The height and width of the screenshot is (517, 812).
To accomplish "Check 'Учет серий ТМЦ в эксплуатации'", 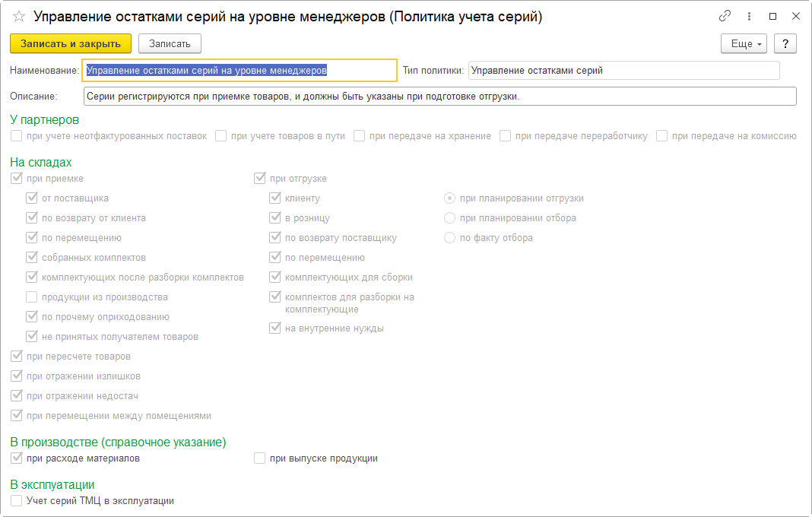I will (17, 500).
